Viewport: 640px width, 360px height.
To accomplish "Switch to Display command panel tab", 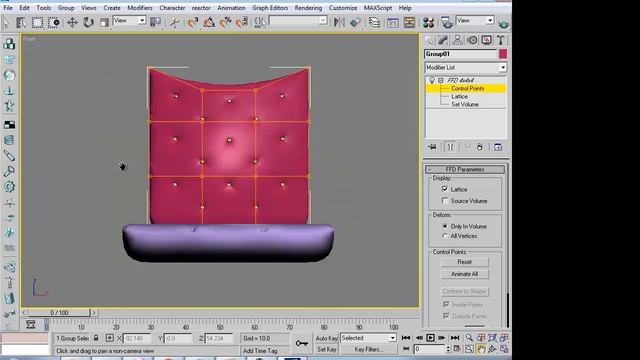I will pos(487,40).
